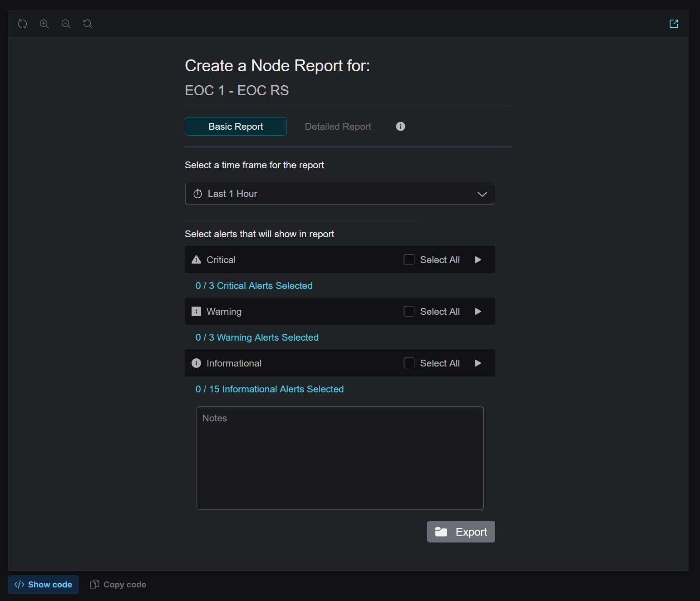Check Select All for Warning alerts
The height and width of the screenshot is (601, 700).
[x=409, y=311]
